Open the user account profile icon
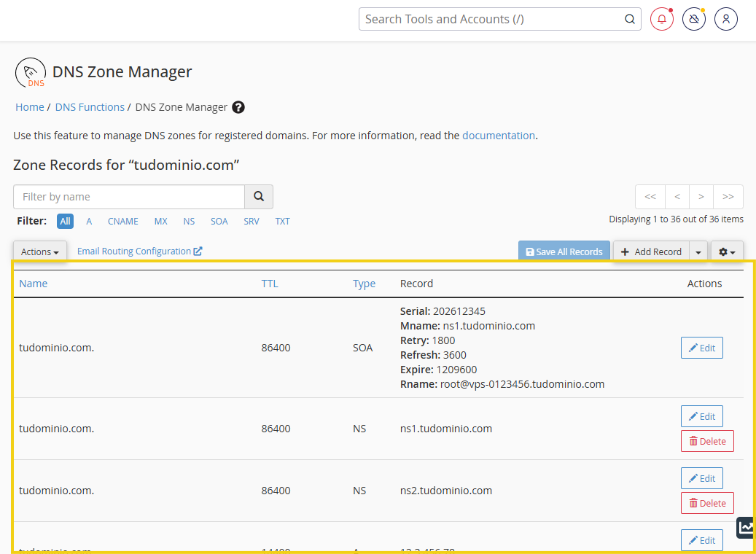 point(726,19)
